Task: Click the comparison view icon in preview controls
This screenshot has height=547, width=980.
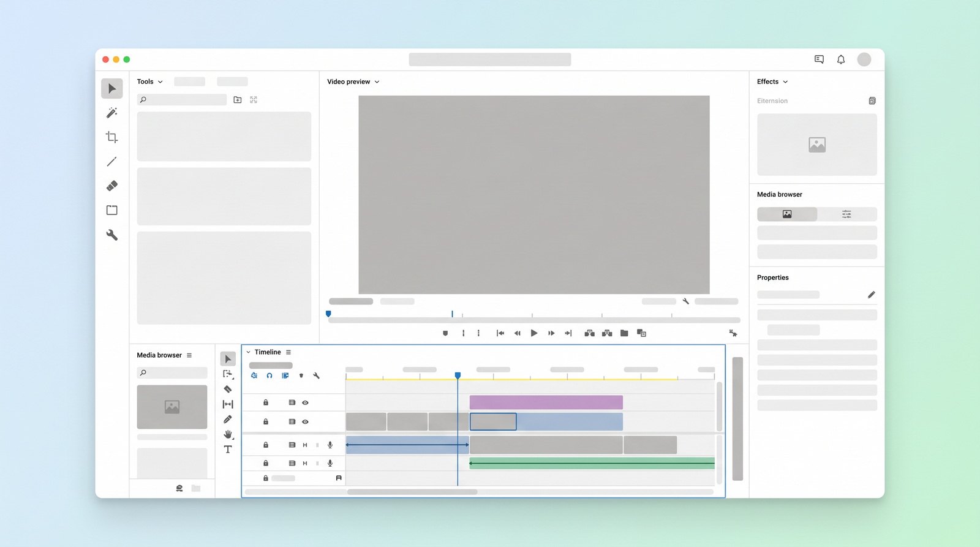Action: 641,333
